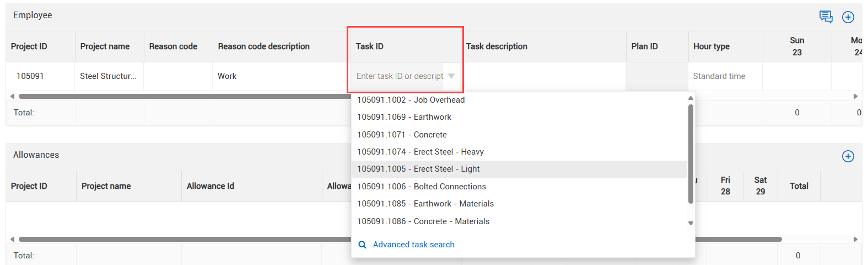Select 105091.1006 - Bolted Connections option
The width and height of the screenshot is (868, 265).
(421, 187)
